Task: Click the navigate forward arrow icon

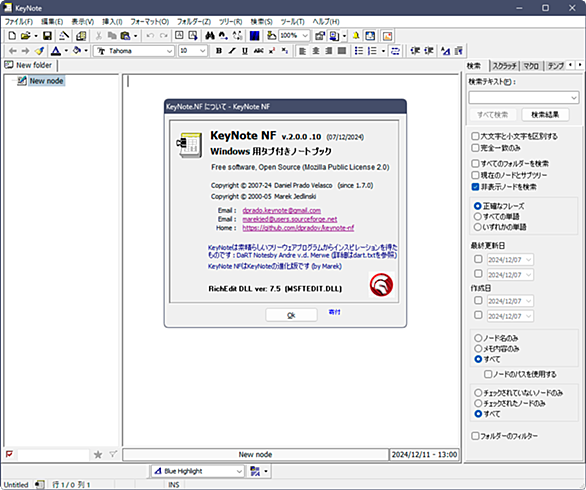Action: pos(25,51)
